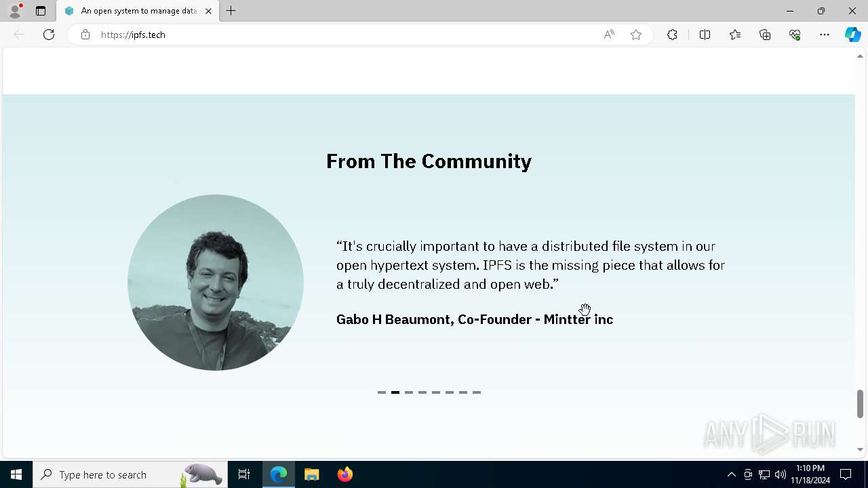Click the scrollbar up arrow
The height and width of the screenshot is (488, 868).
tap(860, 56)
